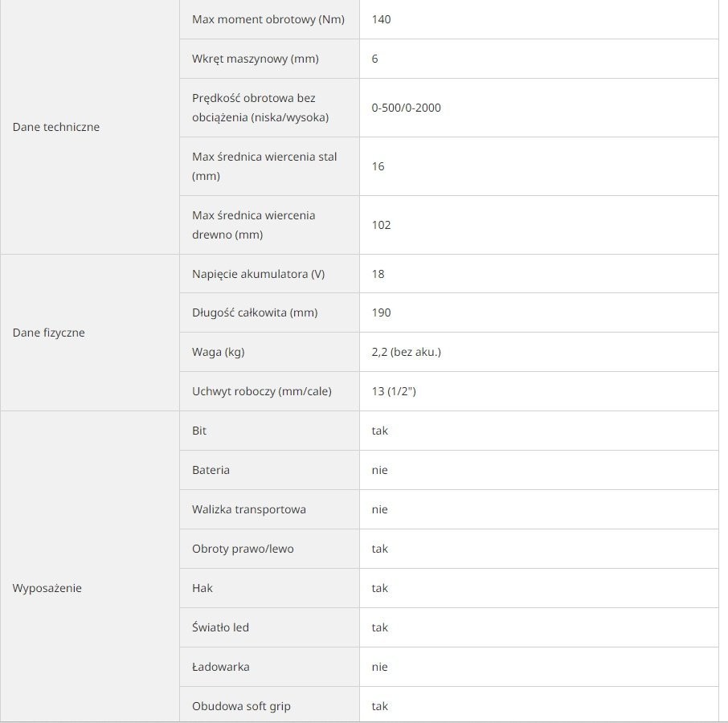This screenshot has width=728, height=723.
Task: Click the weight value '2,2 (bez aku.)'
Action: pyautogui.click(x=407, y=352)
